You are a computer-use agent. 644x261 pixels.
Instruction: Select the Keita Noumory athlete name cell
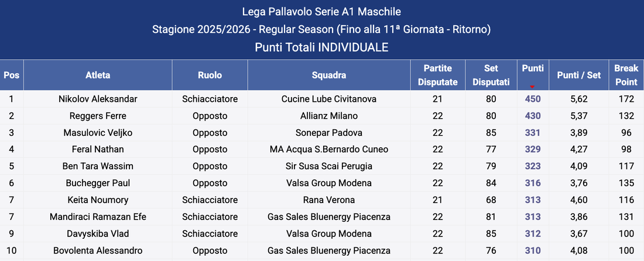[x=98, y=200]
